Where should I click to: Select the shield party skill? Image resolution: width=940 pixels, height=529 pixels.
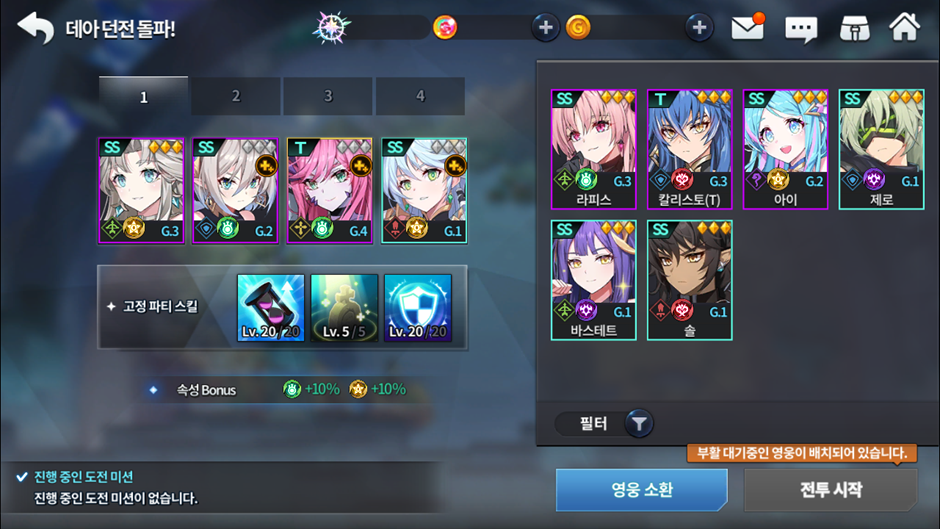click(418, 308)
